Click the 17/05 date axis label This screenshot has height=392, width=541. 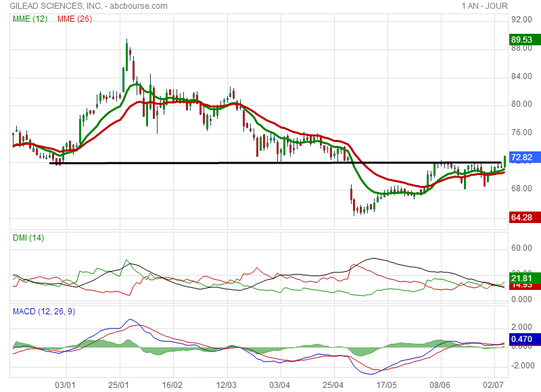(386, 385)
